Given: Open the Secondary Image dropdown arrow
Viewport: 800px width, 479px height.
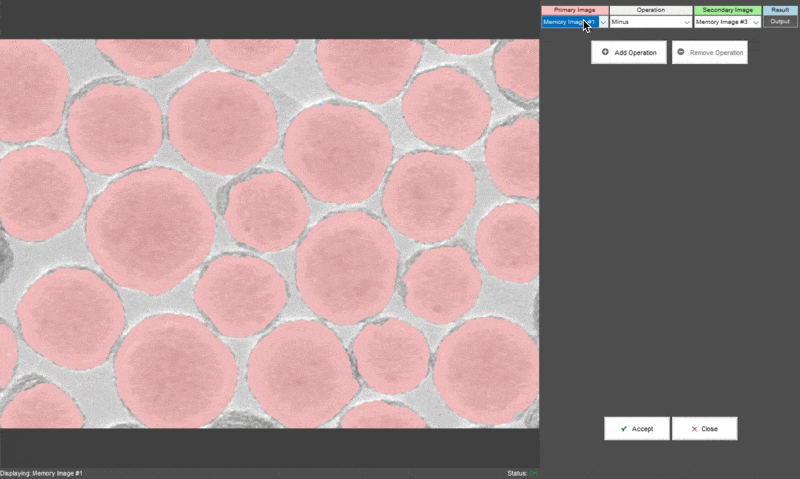Looking at the screenshot, I should tap(755, 21).
